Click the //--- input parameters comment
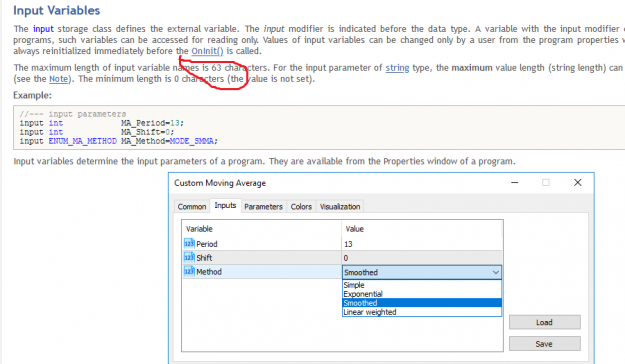The image size is (625, 364). [73, 114]
